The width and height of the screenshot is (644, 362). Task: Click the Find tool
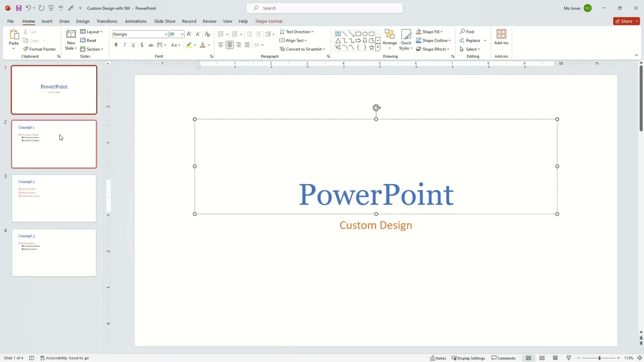[x=467, y=32]
